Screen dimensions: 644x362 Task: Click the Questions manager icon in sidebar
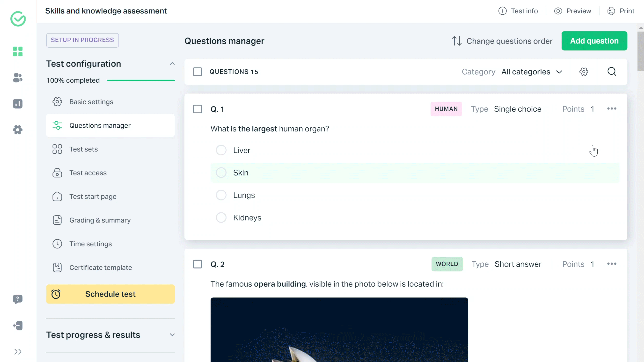tap(58, 125)
